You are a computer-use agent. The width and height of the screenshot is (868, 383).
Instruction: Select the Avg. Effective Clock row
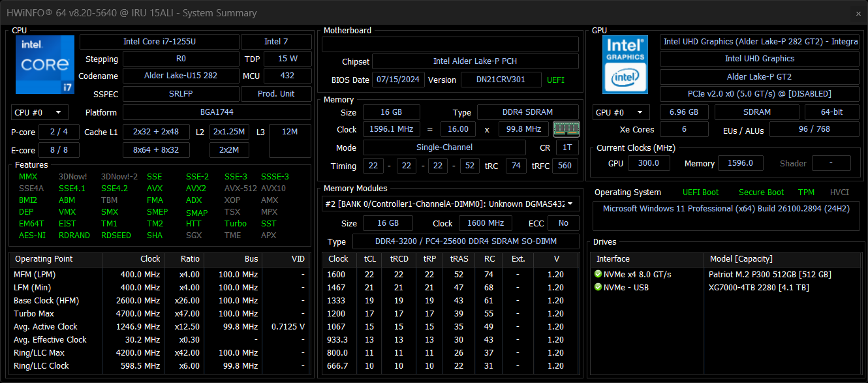[160, 339]
